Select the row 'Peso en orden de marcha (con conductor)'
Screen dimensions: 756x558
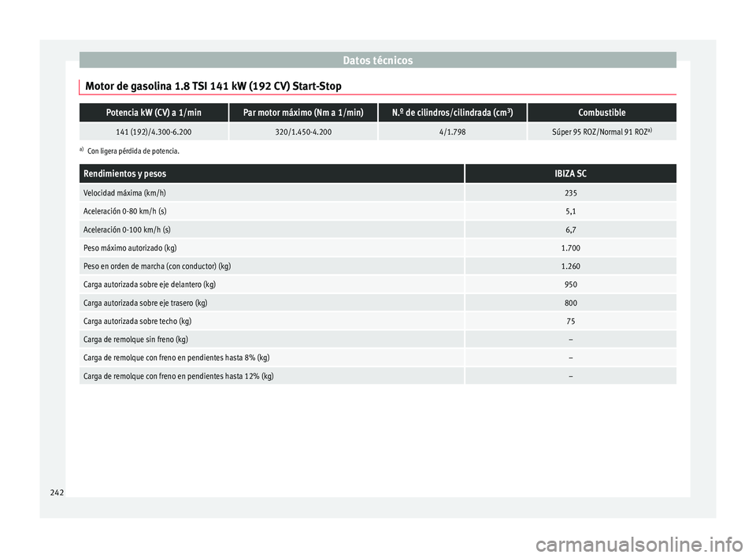click(157, 266)
